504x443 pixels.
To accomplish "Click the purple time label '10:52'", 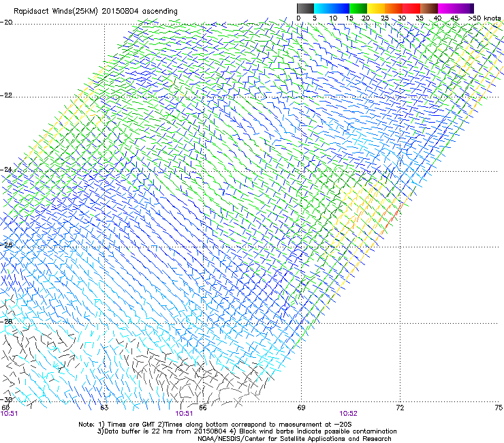I will point(349,414).
